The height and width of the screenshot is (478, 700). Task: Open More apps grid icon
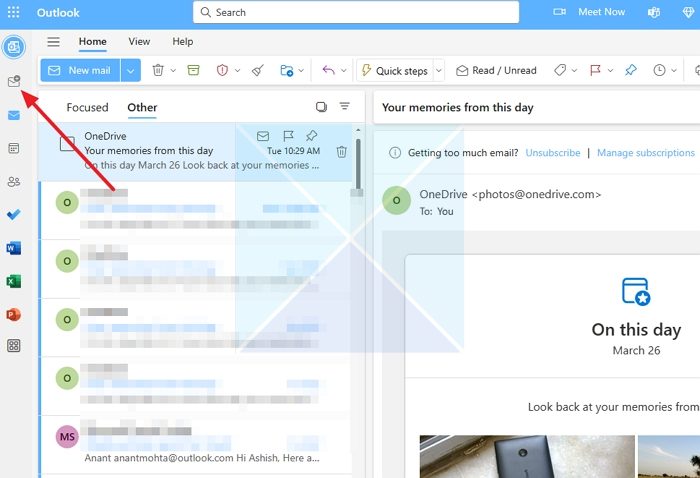pos(14,345)
